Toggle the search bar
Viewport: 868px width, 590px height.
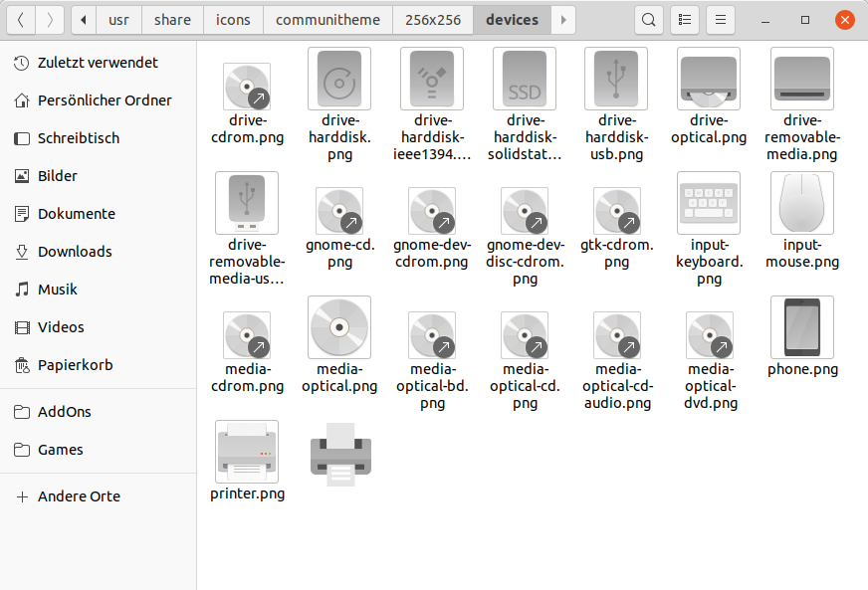click(649, 19)
